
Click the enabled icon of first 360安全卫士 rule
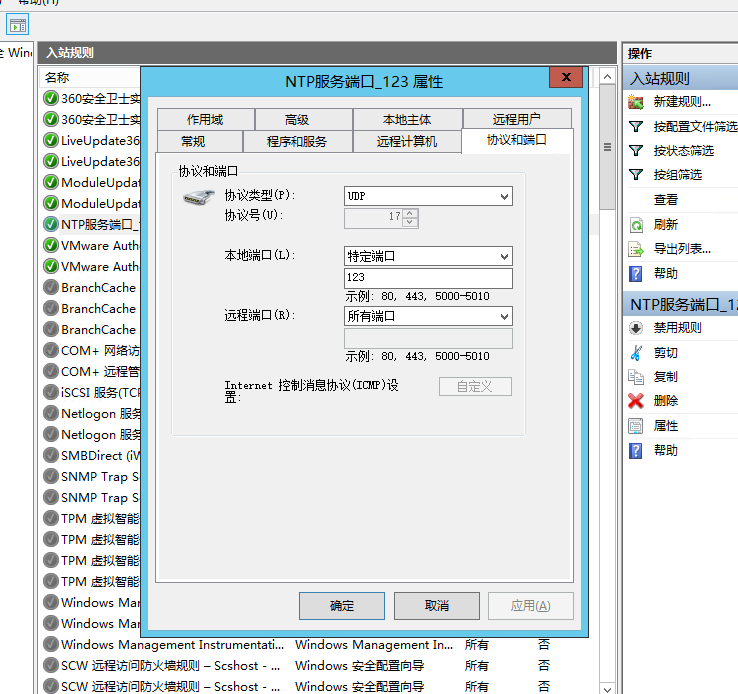(51, 98)
